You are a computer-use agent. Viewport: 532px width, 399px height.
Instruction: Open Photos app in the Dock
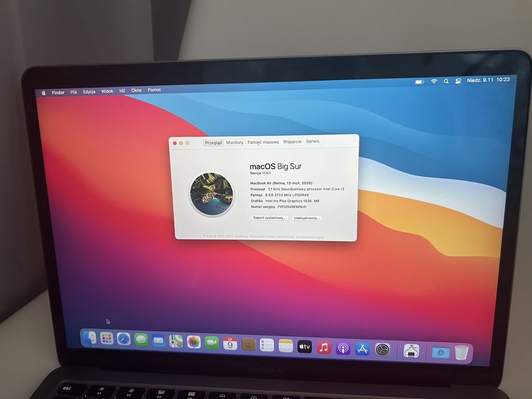(x=194, y=342)
